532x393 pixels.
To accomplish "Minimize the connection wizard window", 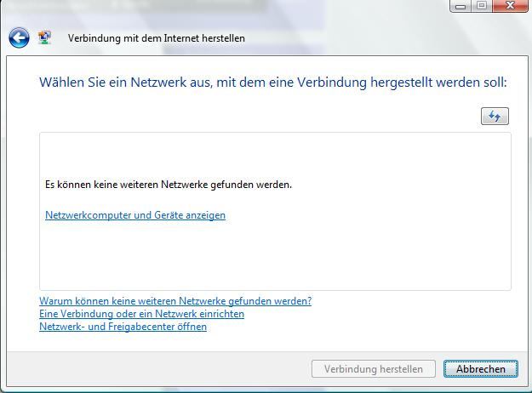I will tap(460, 6).
